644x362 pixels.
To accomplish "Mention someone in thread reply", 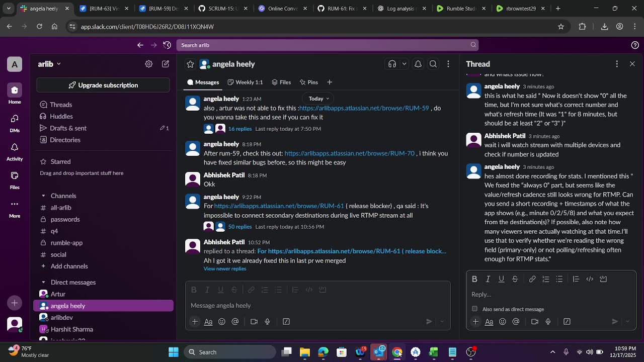I will [516, 322].
